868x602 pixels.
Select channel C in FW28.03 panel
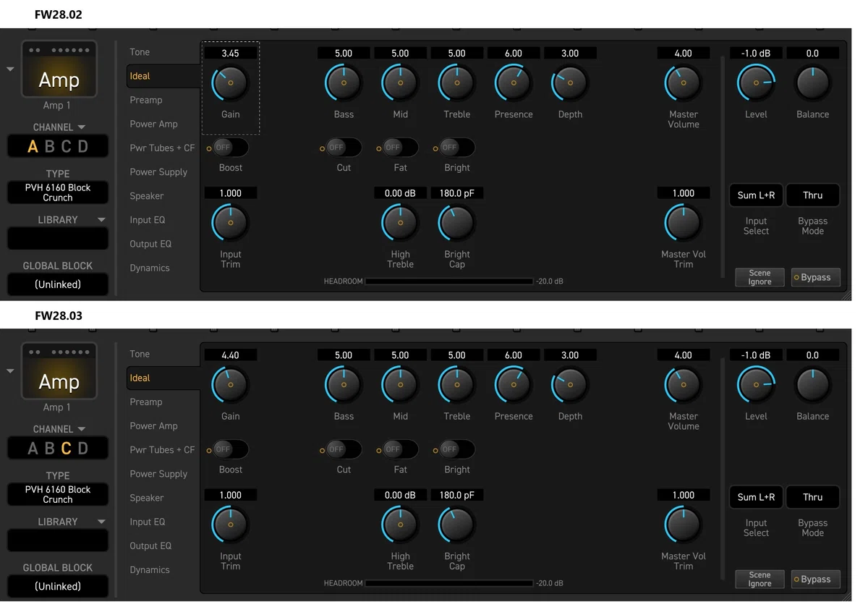[x=66, y=448]
